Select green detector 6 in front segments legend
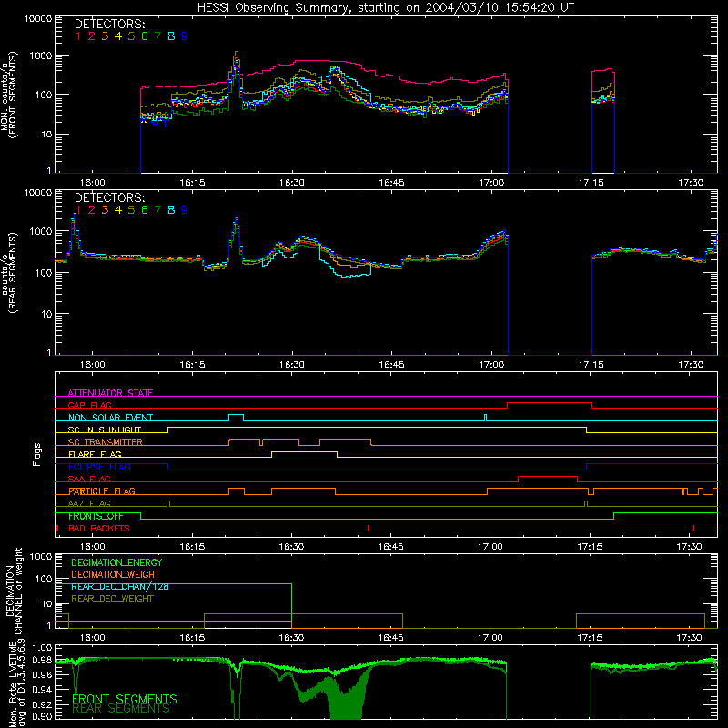Image resolution: width=728 pixels, height=728 pixels. pos(145,36)
